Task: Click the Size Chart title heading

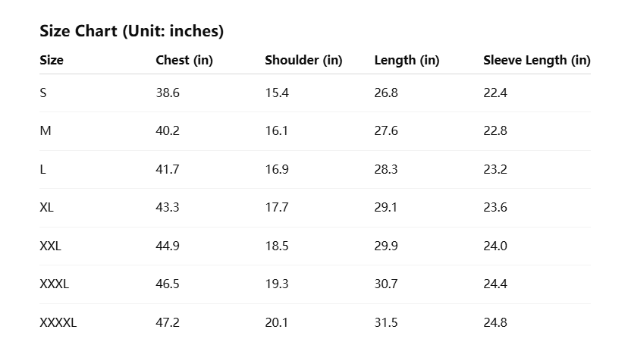Action: [131, 31]
